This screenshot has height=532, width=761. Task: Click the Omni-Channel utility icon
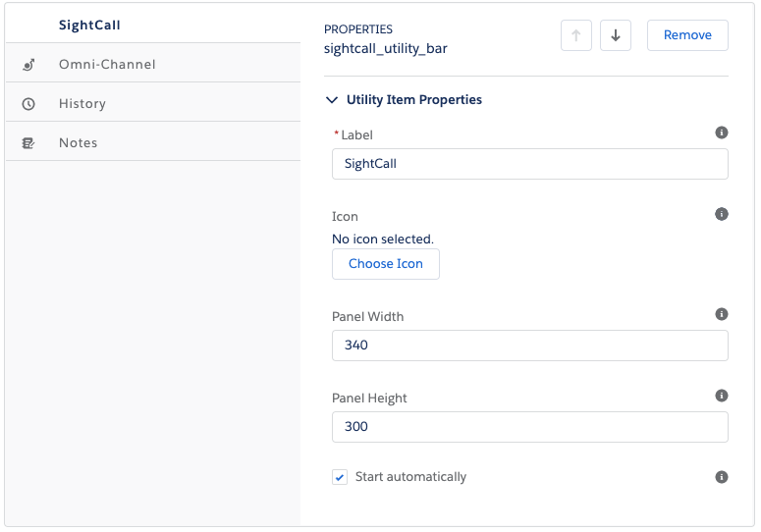point(28,65)
